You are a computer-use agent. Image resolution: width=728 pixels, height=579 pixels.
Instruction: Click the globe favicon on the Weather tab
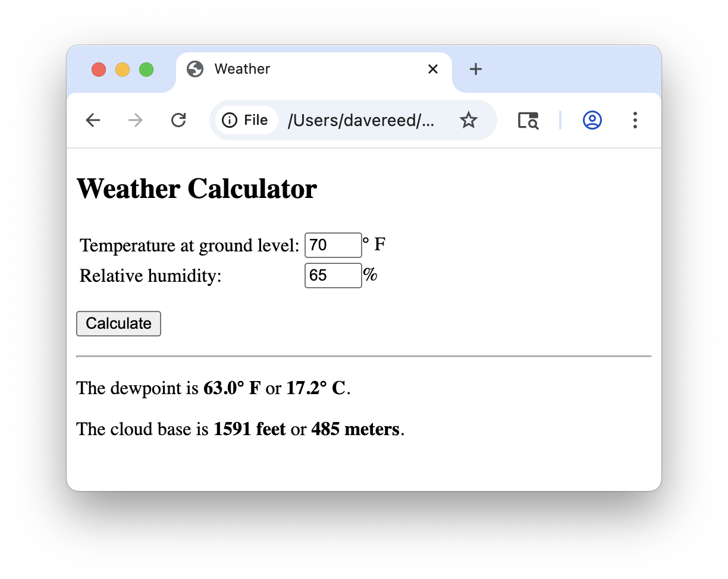tap(194, 69)
